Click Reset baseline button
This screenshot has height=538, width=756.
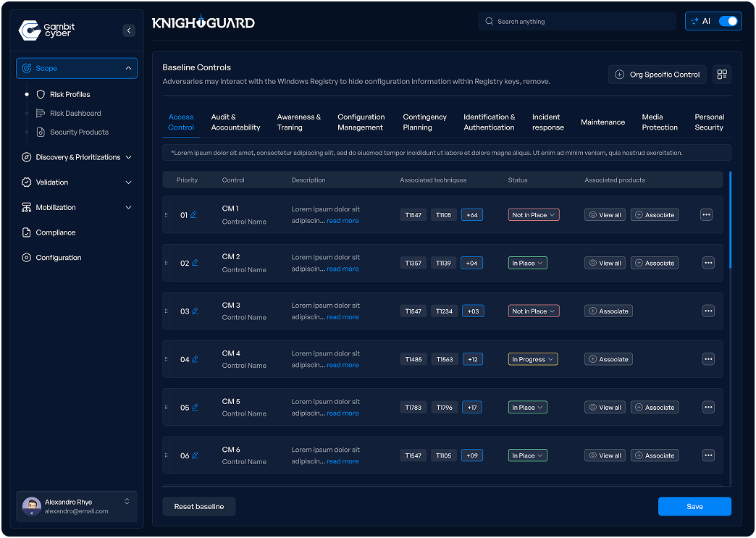pyautogui.click(x=198, y=506)
